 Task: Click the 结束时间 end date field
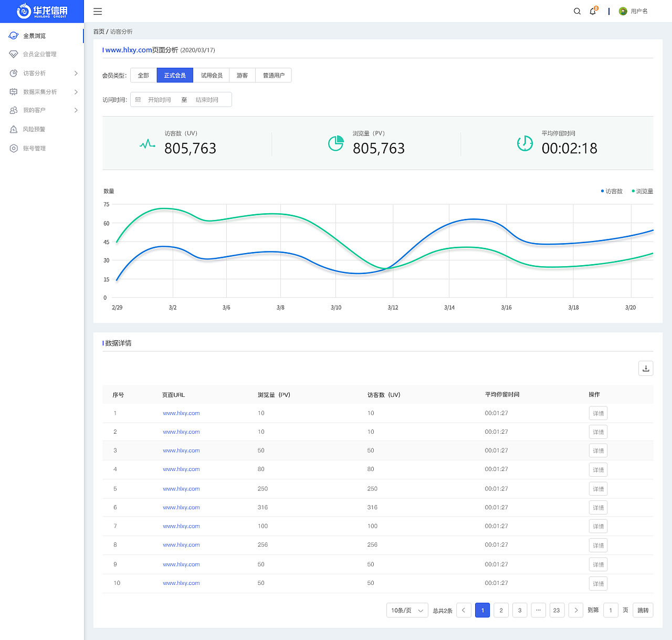coord(207,100)
